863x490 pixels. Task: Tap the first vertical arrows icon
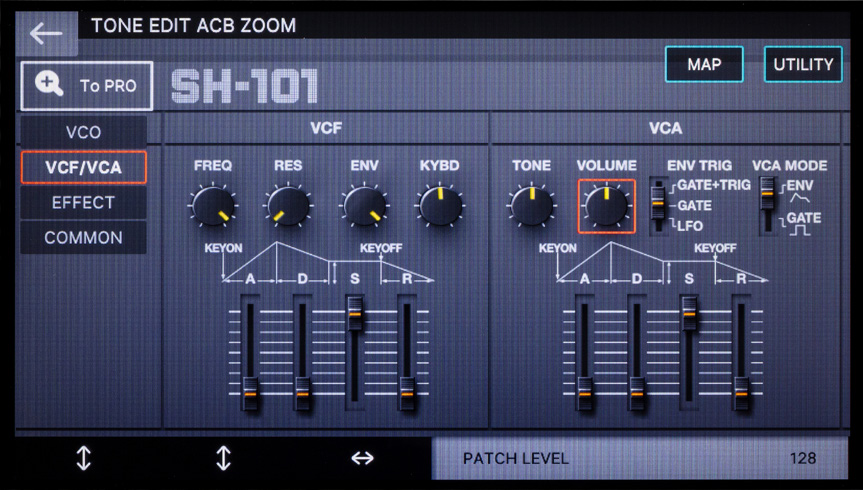coord(84,458)
